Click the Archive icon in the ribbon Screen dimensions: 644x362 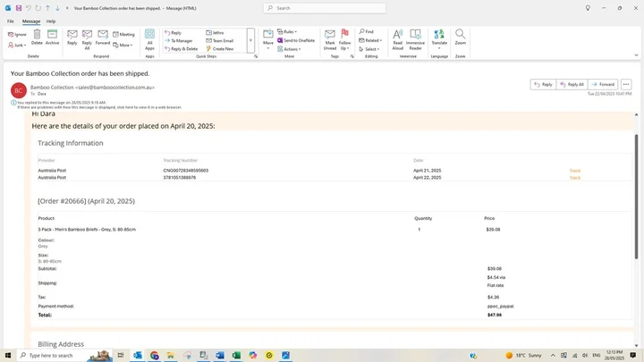coord(52,37)
